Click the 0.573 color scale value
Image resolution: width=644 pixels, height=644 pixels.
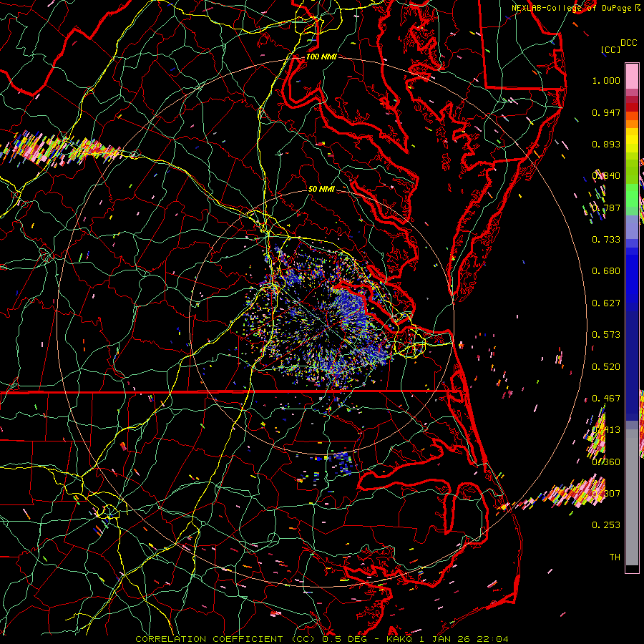pos(606,335)
